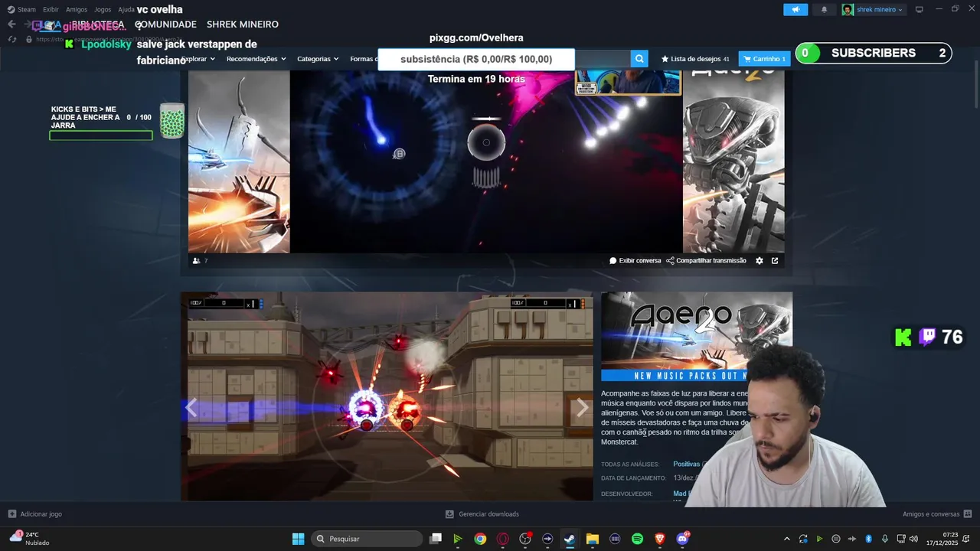This screenshot has width=980, height=551.
Task: Open the Windows Start menu
Action: [299, 539]
